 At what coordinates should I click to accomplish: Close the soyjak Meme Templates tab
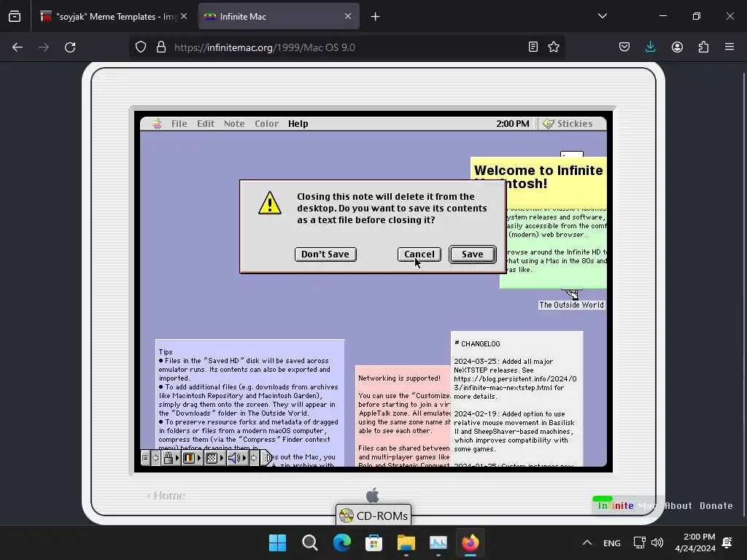[184, 16]
